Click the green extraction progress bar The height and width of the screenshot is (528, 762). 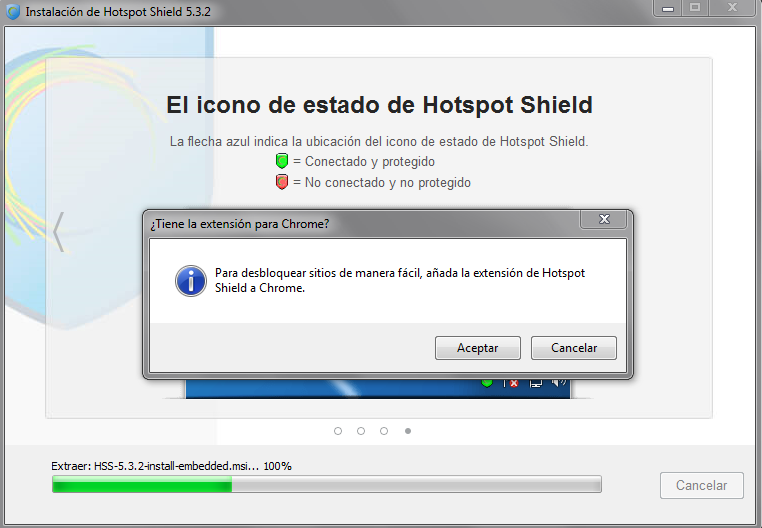[327, 484]
